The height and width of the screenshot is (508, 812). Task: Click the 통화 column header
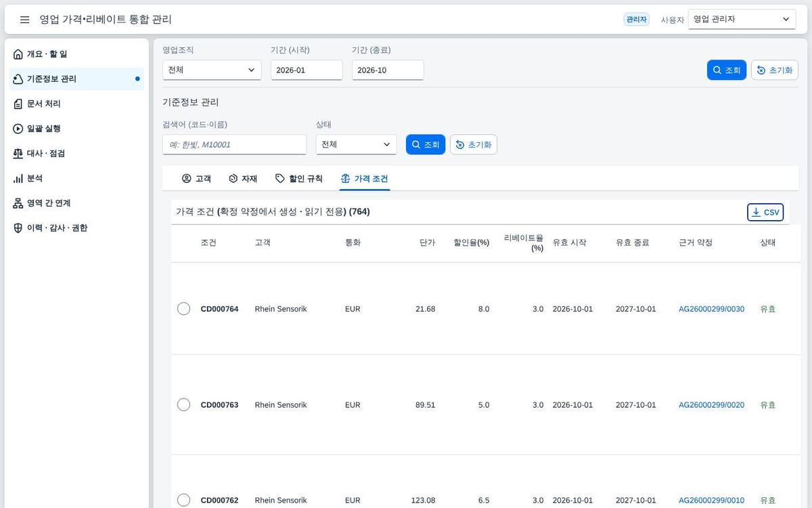click(x=353, y=242)
